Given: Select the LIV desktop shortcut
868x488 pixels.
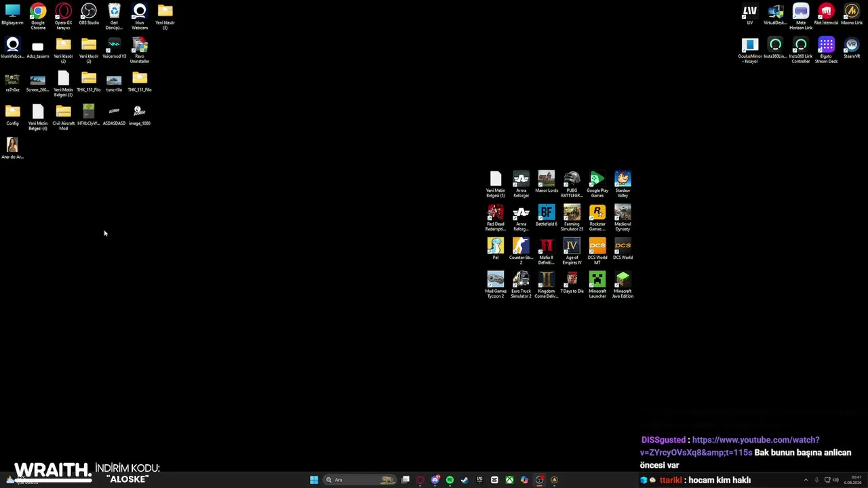Looking at the screenshot, I should coord(750,15).
